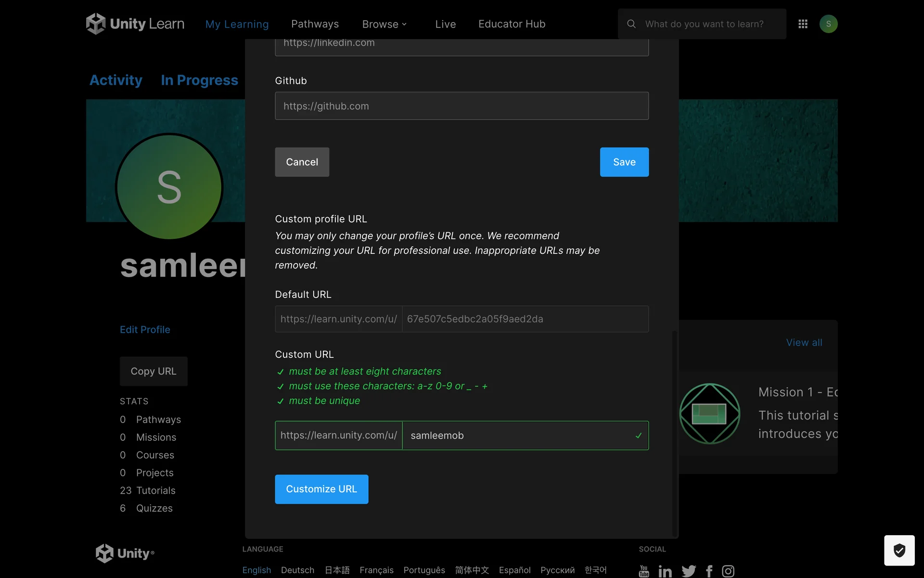Viewport: 924px width, 578px height.
Task: Cancel the profile edit dialog
Action: pos(302,162)
